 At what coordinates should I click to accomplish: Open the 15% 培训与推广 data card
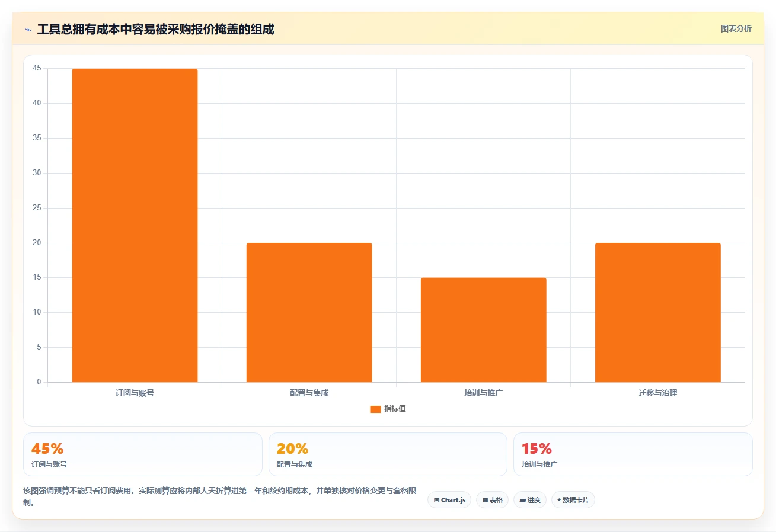pos(633,454)
